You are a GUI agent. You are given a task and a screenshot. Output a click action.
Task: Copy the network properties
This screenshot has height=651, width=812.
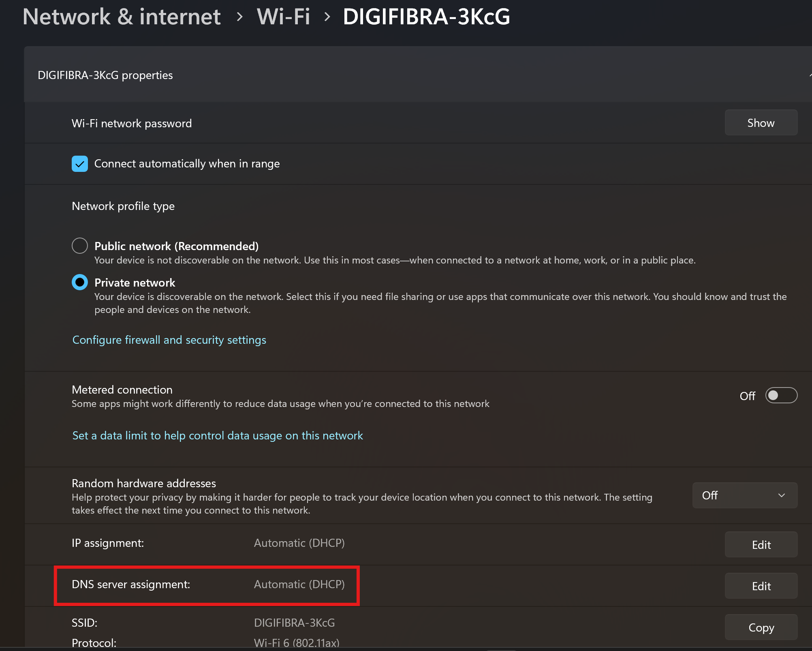pyautogui.click(x=761, y=627)
